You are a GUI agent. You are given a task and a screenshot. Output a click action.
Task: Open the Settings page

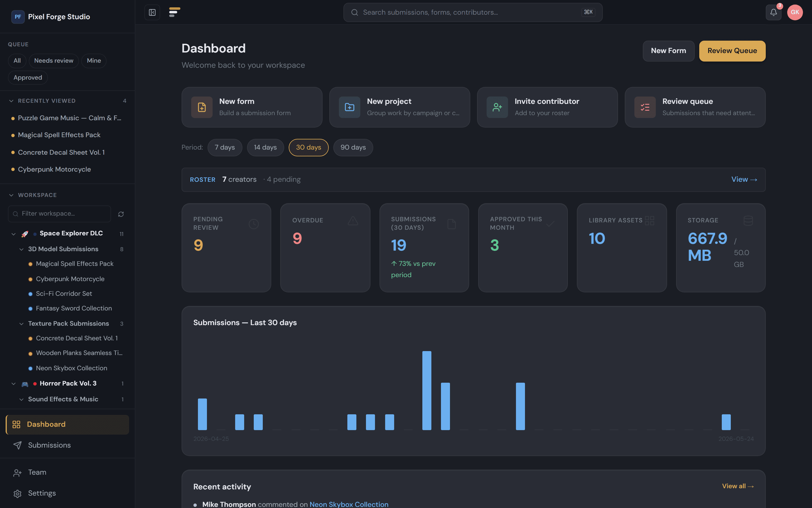pos(67,493)
